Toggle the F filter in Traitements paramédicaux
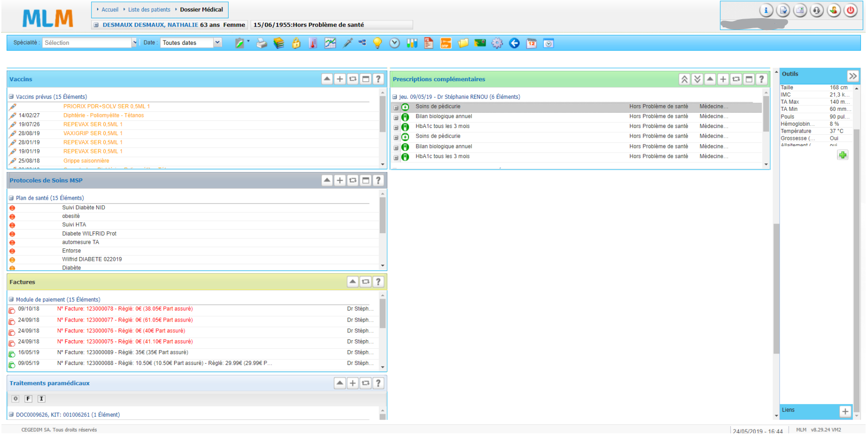Image resolution: width=868 pixels, height=440 pixels. pyautogui.click(x=28, y=399)
